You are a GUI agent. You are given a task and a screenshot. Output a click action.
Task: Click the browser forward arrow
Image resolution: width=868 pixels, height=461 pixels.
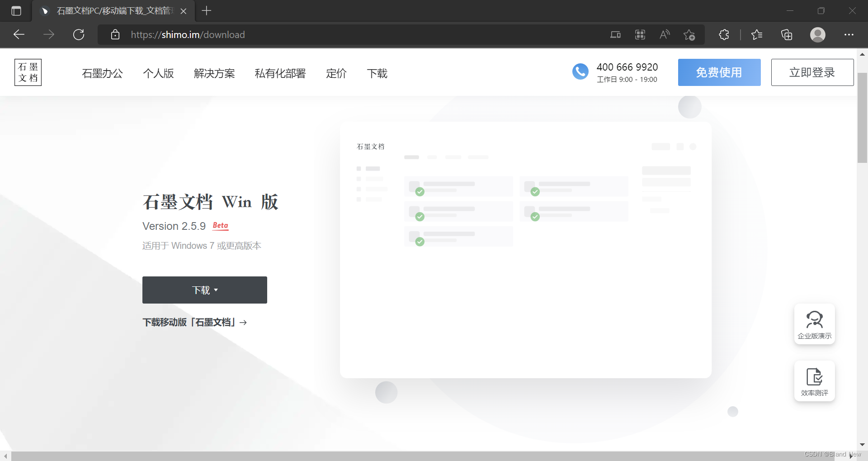tap(49, 35)
